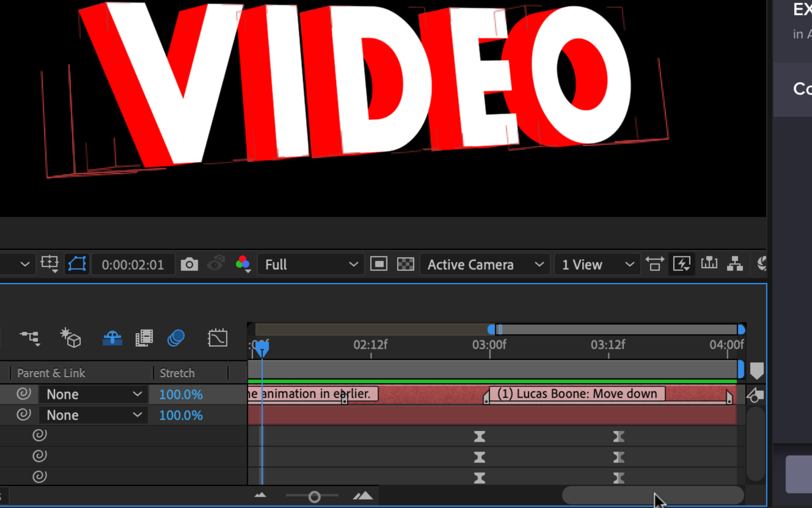812x508 pixels.
Task: Click the time navigator end handle
Action: click(741, 329)
